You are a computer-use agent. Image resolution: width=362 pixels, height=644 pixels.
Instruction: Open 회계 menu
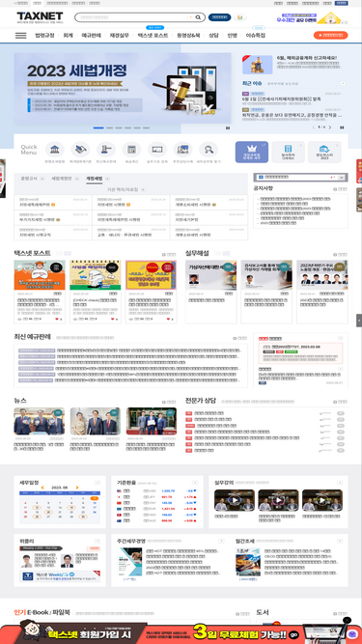click(x=68, y=36)
